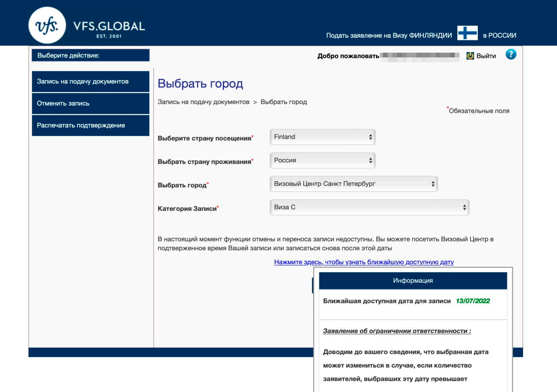Image resolution: width=557 pixels, height=392 pixels.
Task: Click the Добро пожаловать greeting text
Action: [348, 56]
